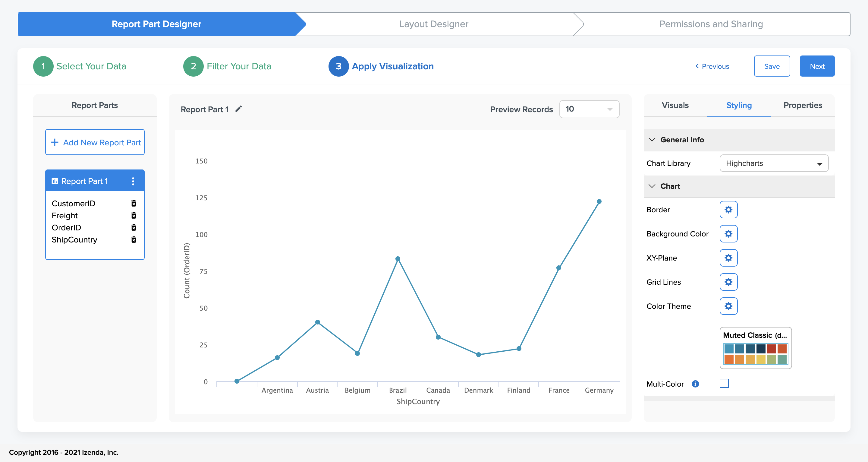Switch to the Visuals tab
Image resolution: width=868 pixels, height=462 pixels.
[675, 105]
